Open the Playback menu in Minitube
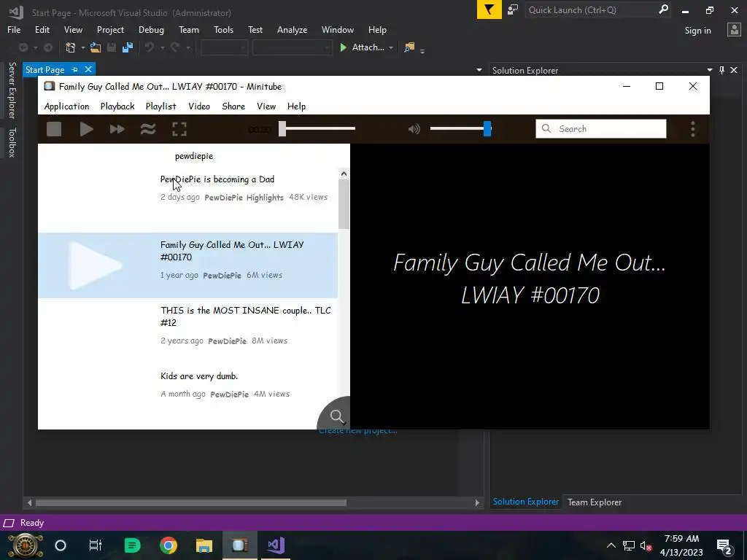Image resolution: width=747 pixels, height=560 pixels. coord(117,106)
